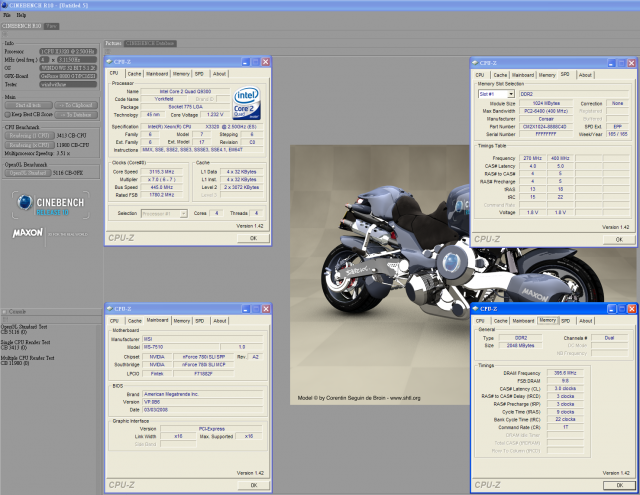This screenshot has height=495, width=640.
Task: Click the CPU-Z icon in the SPD tab window title bar
Action: pyautogui.click(x=475, y=63)
